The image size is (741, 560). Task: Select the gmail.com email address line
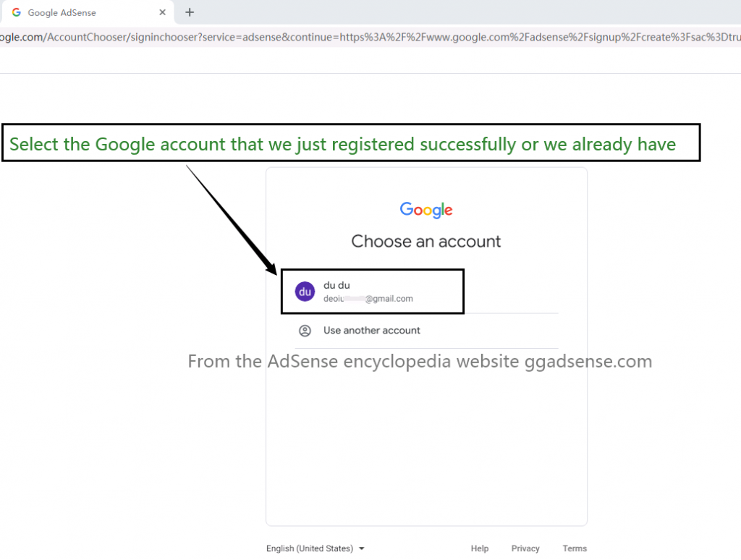368,299
